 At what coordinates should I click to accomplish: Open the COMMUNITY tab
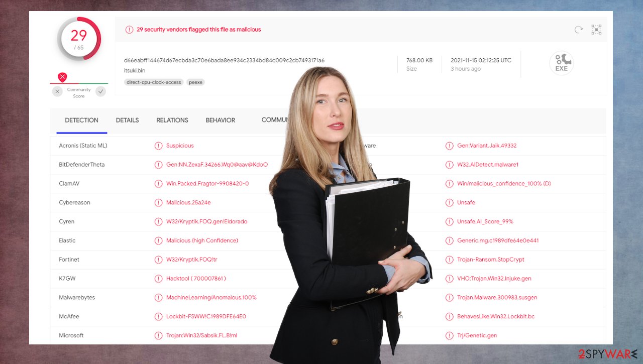point(275,120)
